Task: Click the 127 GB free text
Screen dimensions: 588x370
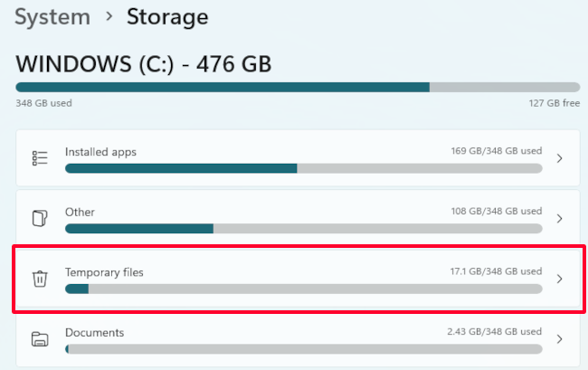Action: click(554, 103)
